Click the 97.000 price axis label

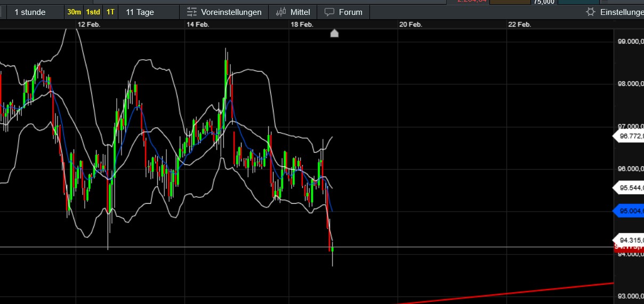[x=631, y=126]
